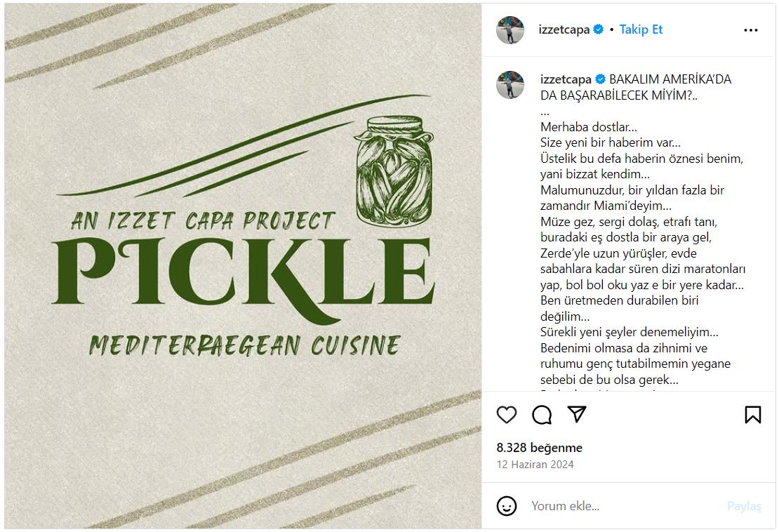Click the caption text about Miami
The width and height of the screenshot is (779, 532).
click(x=632, y=198)
